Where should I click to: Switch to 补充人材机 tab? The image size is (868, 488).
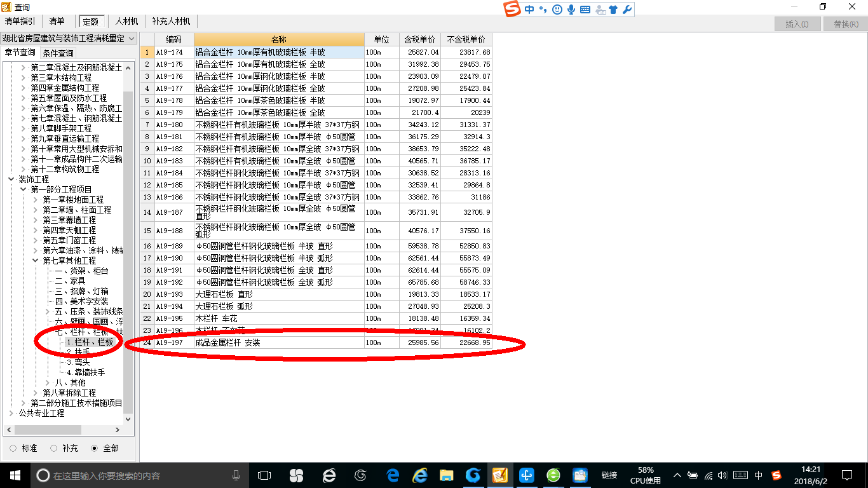point(171,22)
